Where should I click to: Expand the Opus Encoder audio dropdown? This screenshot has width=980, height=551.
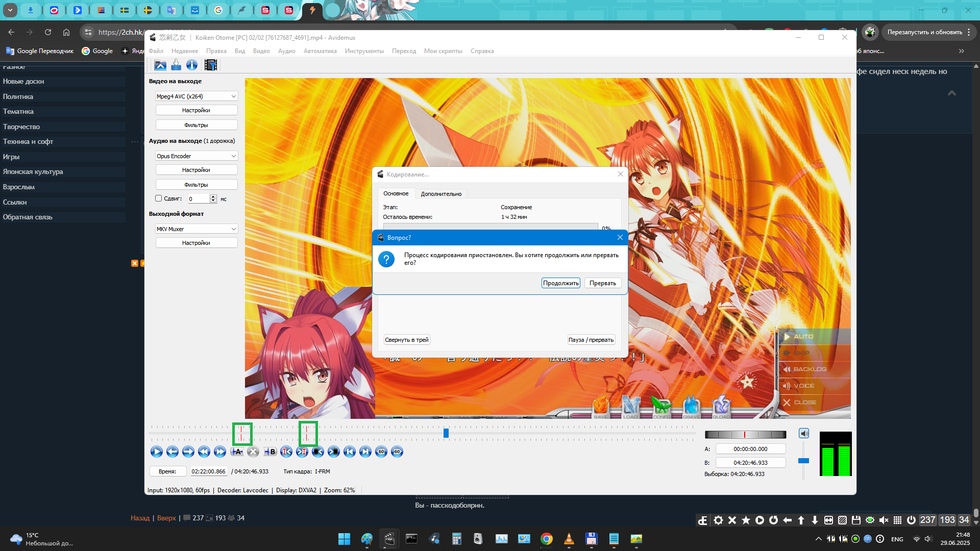point(197,156)
